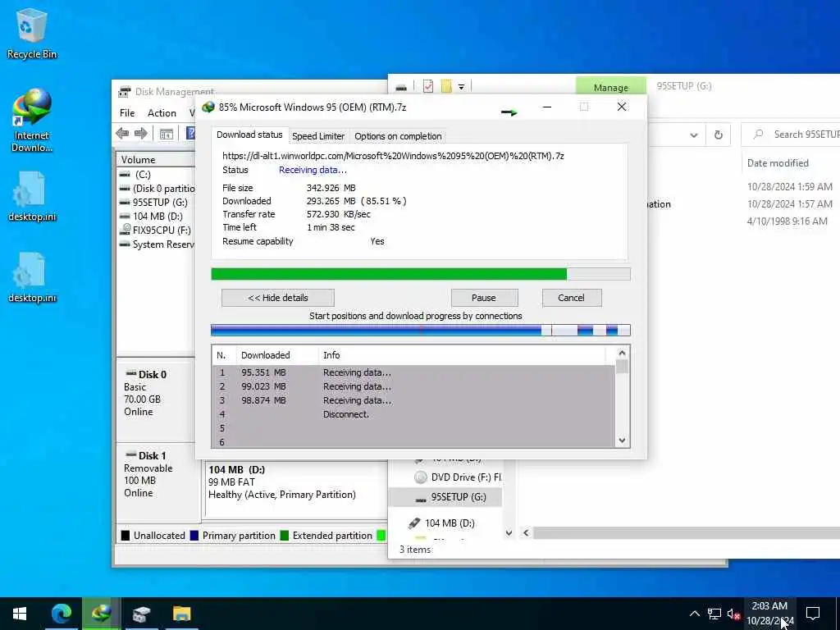
Task: Show hidden tray icons chevron
Action: coord(694,614)
